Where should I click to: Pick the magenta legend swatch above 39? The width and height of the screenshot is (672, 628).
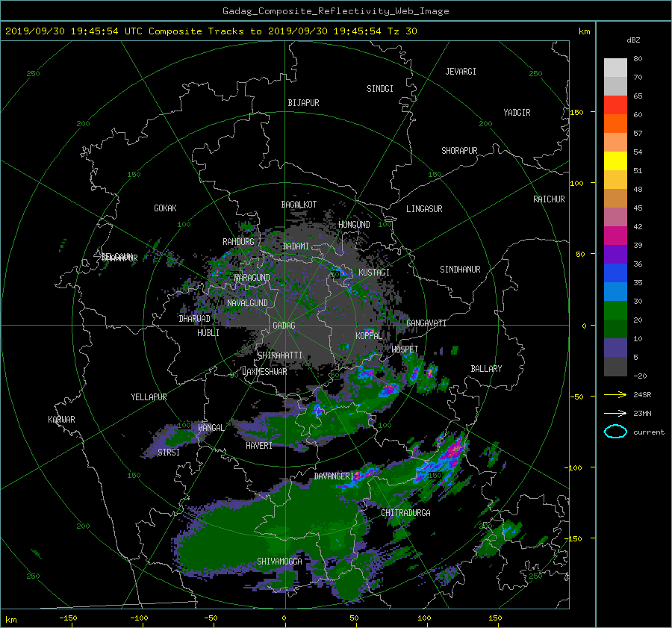pos(615,235)
